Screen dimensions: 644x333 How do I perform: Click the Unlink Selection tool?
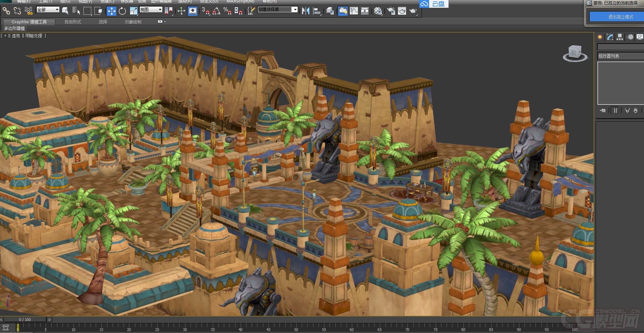[x=17, y=11]
